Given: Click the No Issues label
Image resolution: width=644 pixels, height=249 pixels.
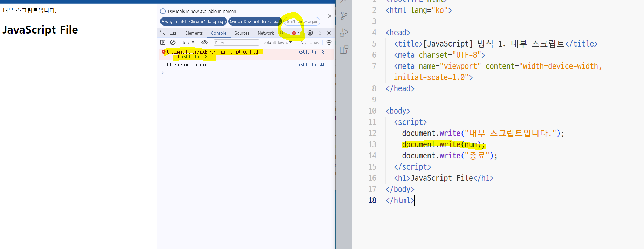Looking at the screenshot, I should point(309,43).
